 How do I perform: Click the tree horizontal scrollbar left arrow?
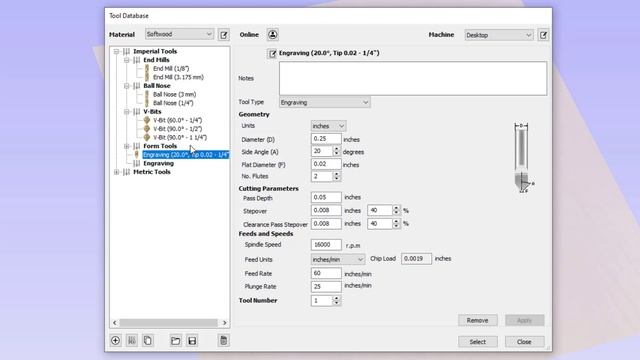pos(115,323)
